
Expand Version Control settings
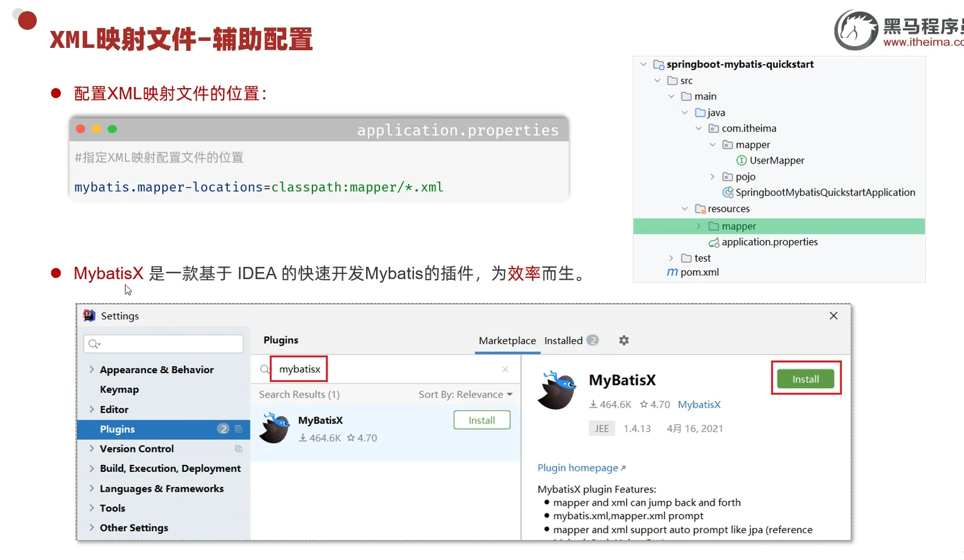click(x=92, y=448)
